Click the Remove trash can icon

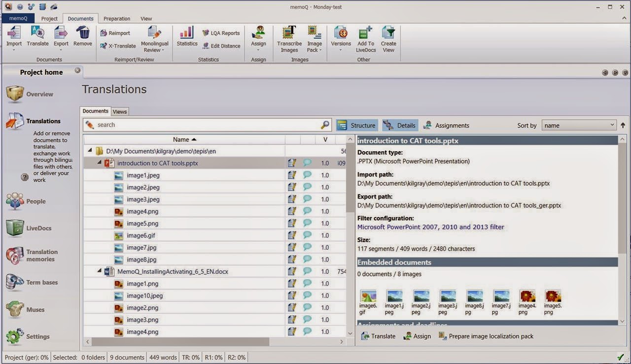click(83, 33)
